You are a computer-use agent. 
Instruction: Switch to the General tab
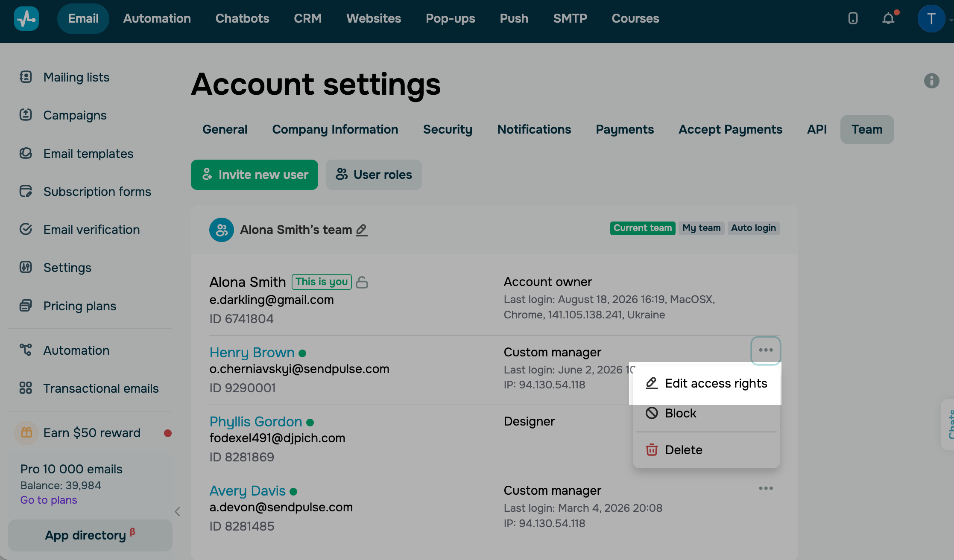[x=225, y=129]
